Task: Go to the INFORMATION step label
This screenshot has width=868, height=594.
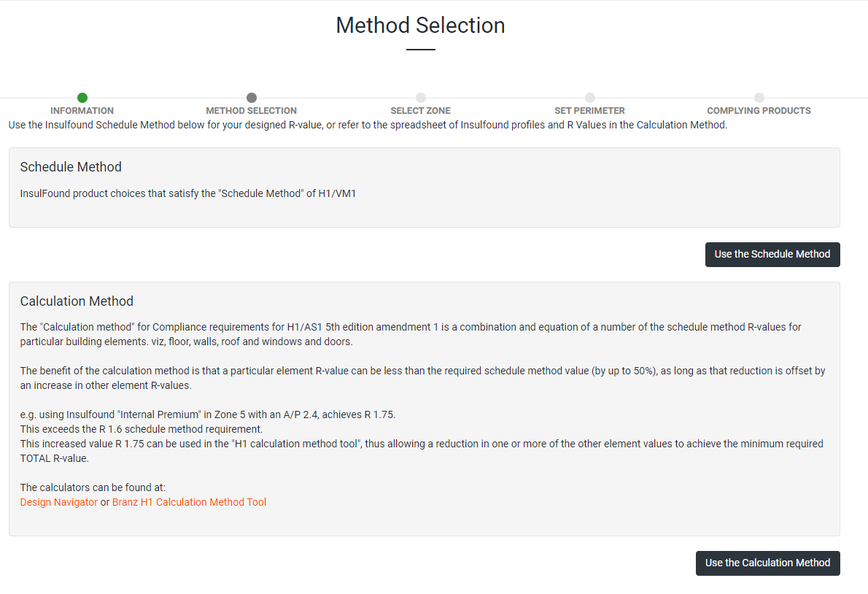Action: point(82,111)
